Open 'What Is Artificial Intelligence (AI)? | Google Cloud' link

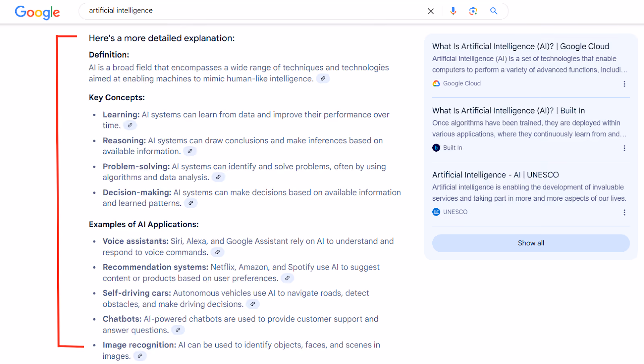point(521,46)
